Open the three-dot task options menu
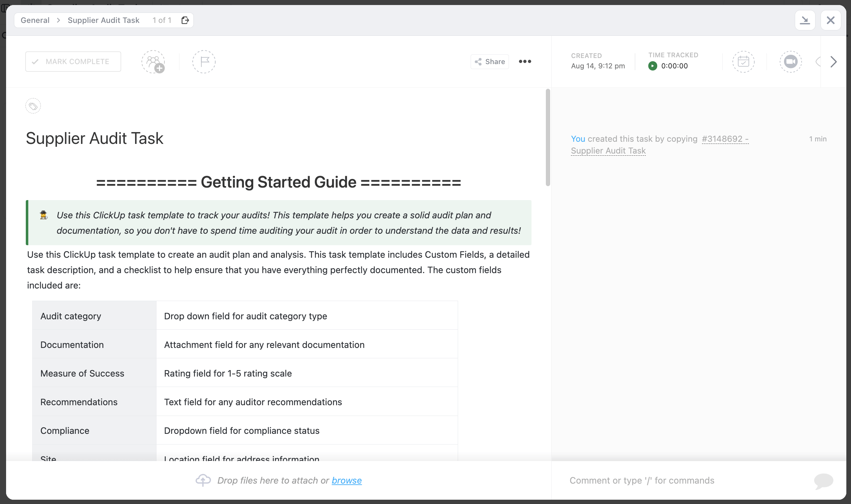 tap(525, 62)
